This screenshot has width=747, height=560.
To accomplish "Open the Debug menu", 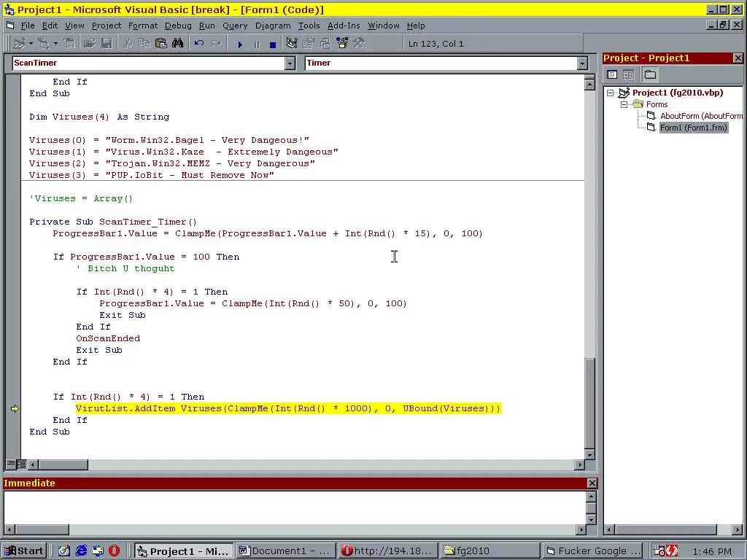I will point(178,26).
